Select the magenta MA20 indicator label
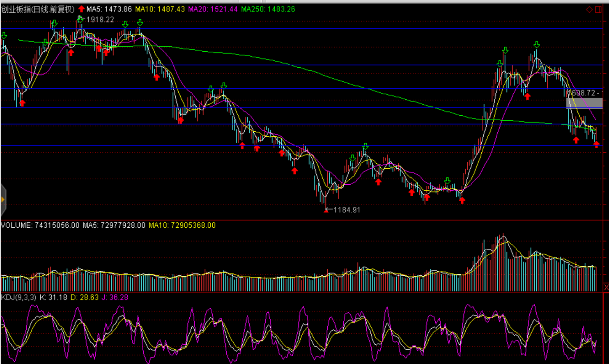Image resolution: width=609 pixels, height=364 pixels. [x=213, y=9]
